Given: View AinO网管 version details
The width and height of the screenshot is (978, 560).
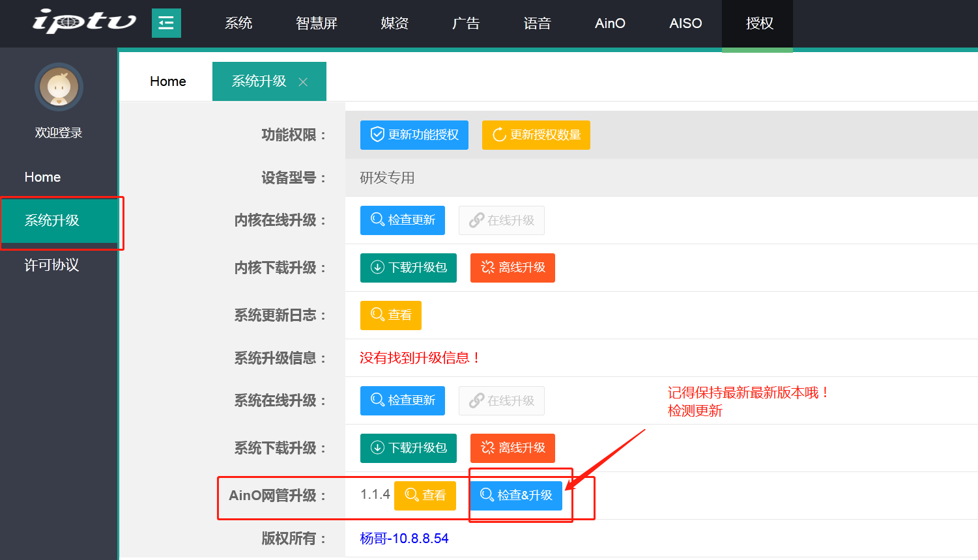Looking at the screenshot, I should click(425, 496).
